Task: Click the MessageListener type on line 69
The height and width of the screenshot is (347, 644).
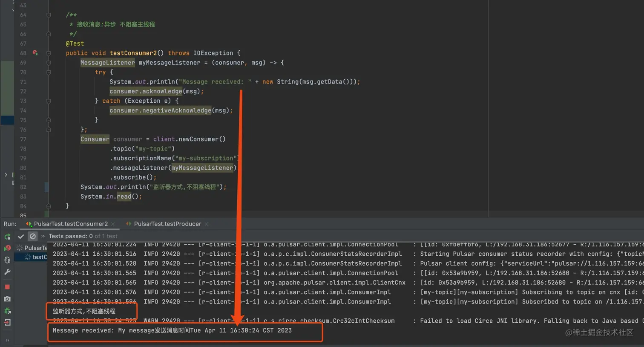Action: (x=108, y=63)
